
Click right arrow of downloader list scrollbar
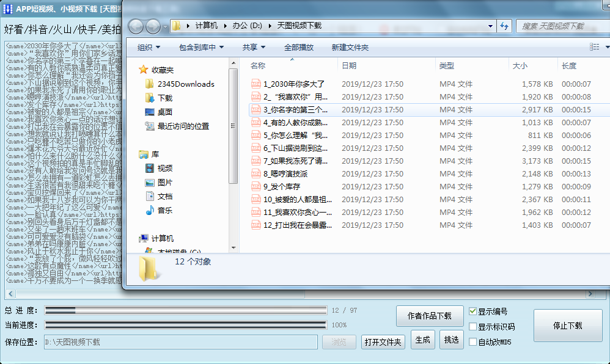pyautogui.click(x=590, y=294)
